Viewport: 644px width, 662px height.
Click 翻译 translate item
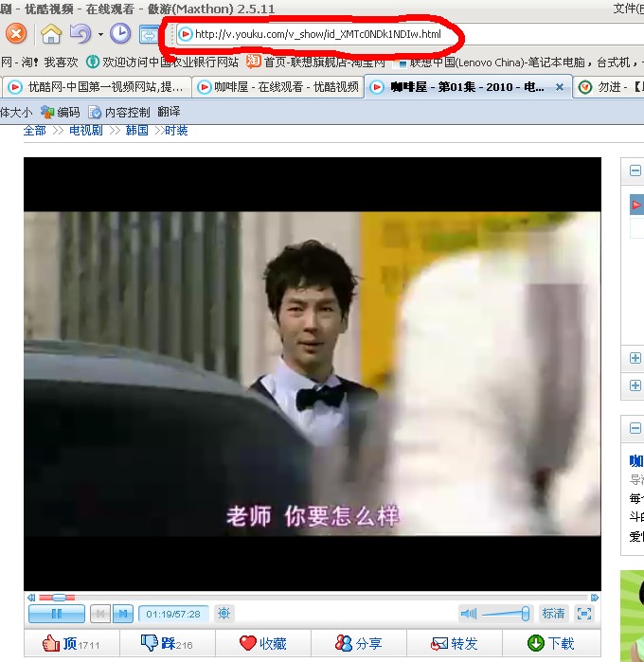[x=169, y=112]
